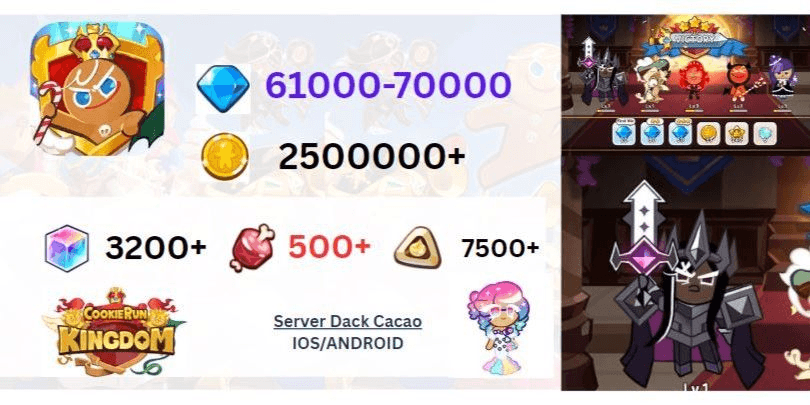Click the red 500+ amount
Screen dimensions: 810x405
329,246
